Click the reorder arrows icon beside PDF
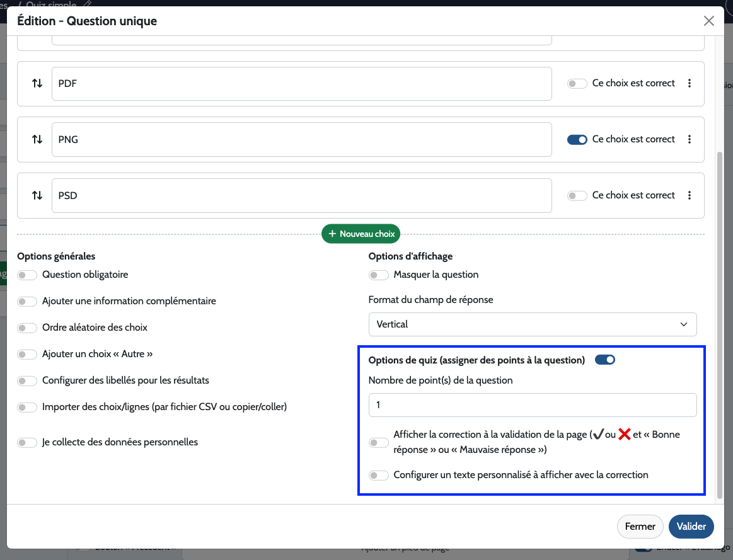Screen dimensions: 733x560 coord(37,84)
